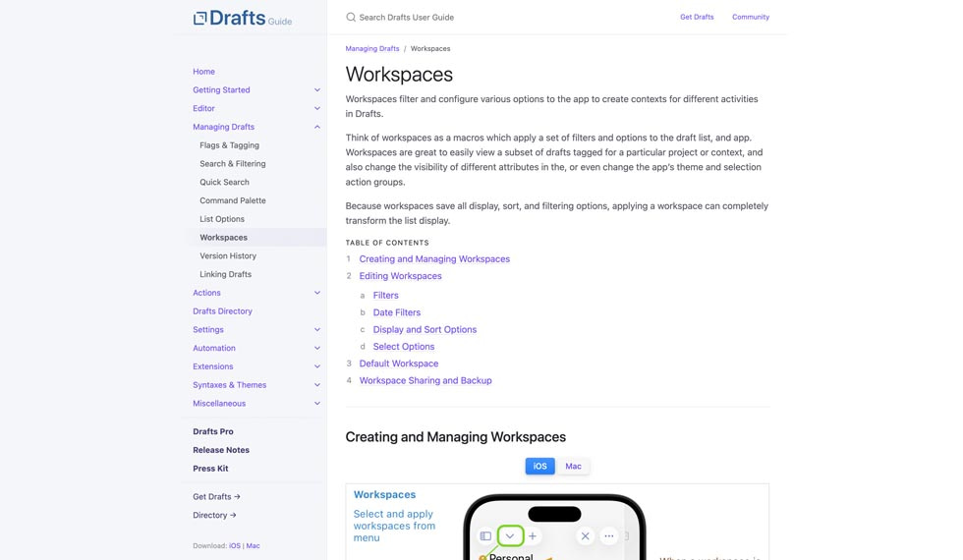The width and height of the screenshot is (963, 560).
Task: Expand the Extensions section chevron
Action: [x=316, y=365]
